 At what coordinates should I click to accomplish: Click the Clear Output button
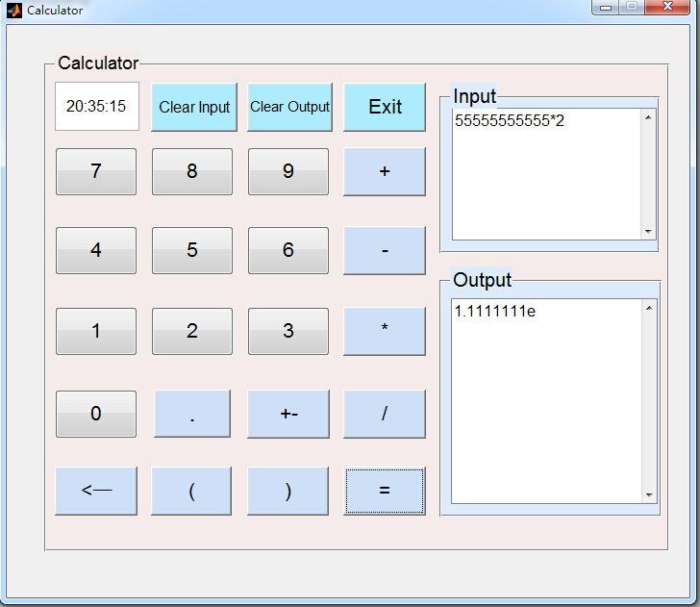click(289, 107)
